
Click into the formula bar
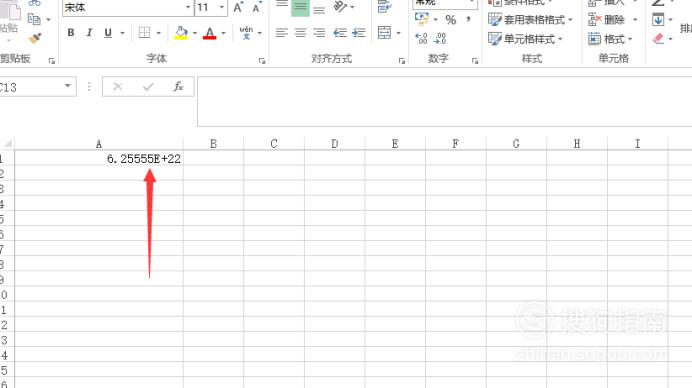444,102
